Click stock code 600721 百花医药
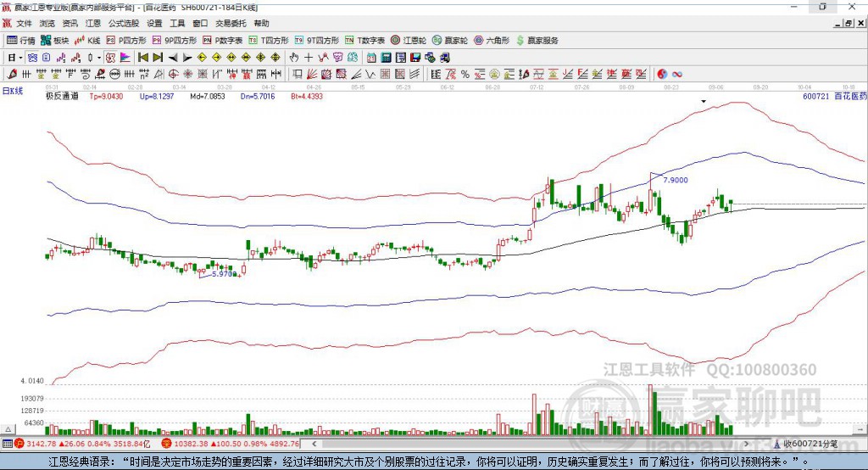This screenshot has width=868, height=470. [x=835, y=96]
